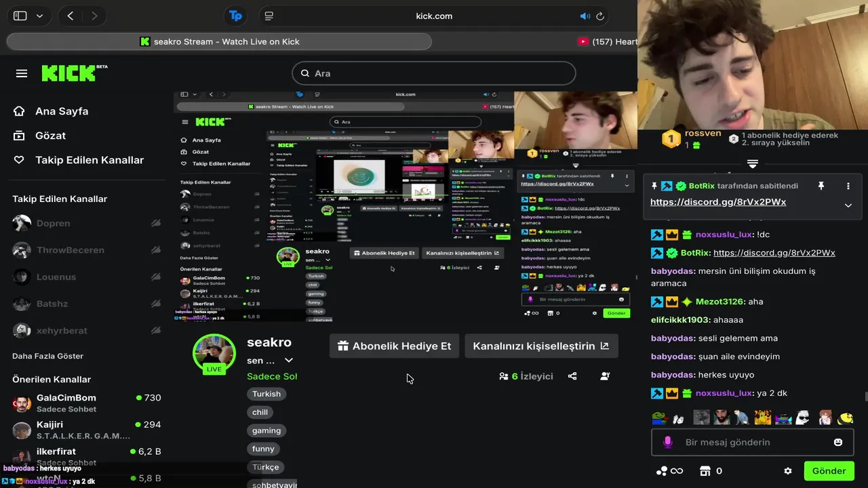The height and width of the screenshot is (488, 868).
Task: Go back in Safari
Action: coord(71,16)
